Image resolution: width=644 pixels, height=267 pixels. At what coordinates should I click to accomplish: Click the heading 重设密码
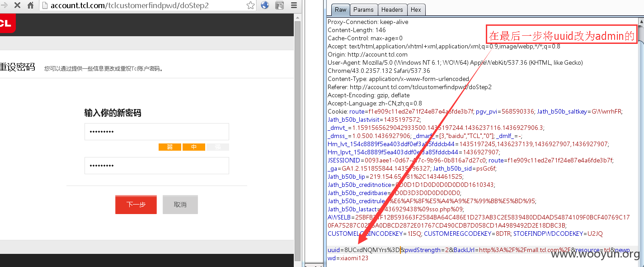coord(17,67)
